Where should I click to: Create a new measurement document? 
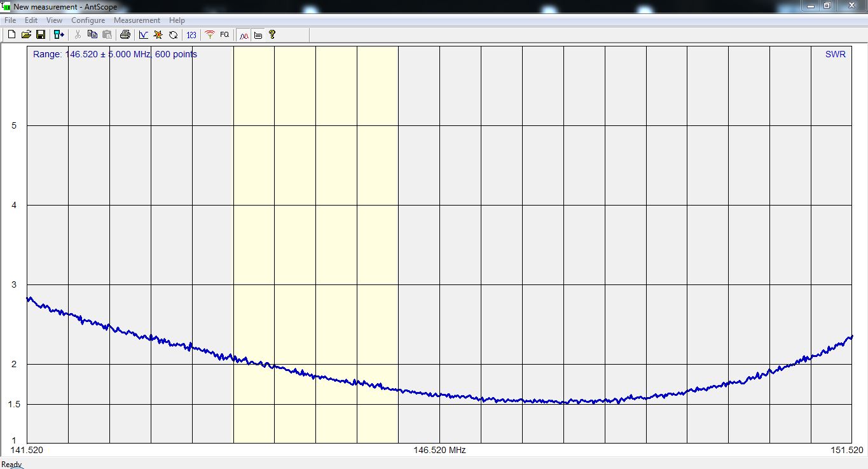11,34
